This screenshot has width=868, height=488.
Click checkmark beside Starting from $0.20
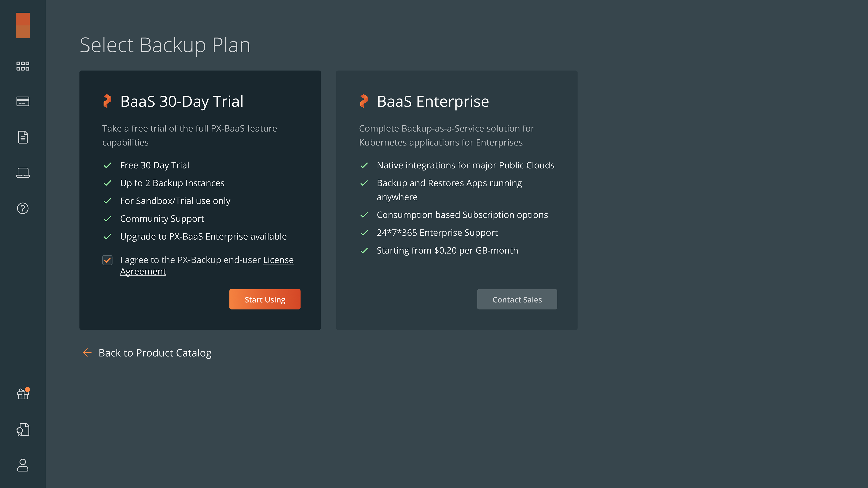click(364, 251)
